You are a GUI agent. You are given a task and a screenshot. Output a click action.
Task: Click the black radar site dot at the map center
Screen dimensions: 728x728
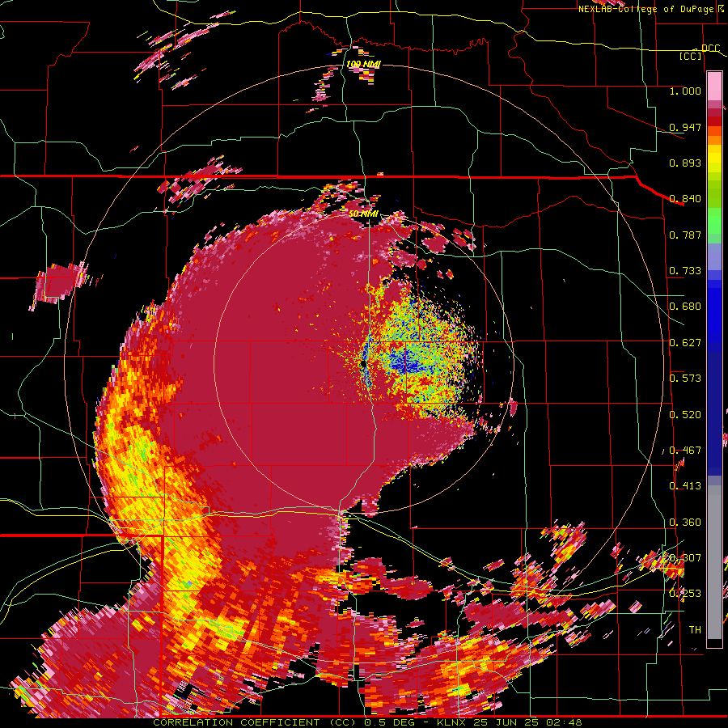coord(363,364)
